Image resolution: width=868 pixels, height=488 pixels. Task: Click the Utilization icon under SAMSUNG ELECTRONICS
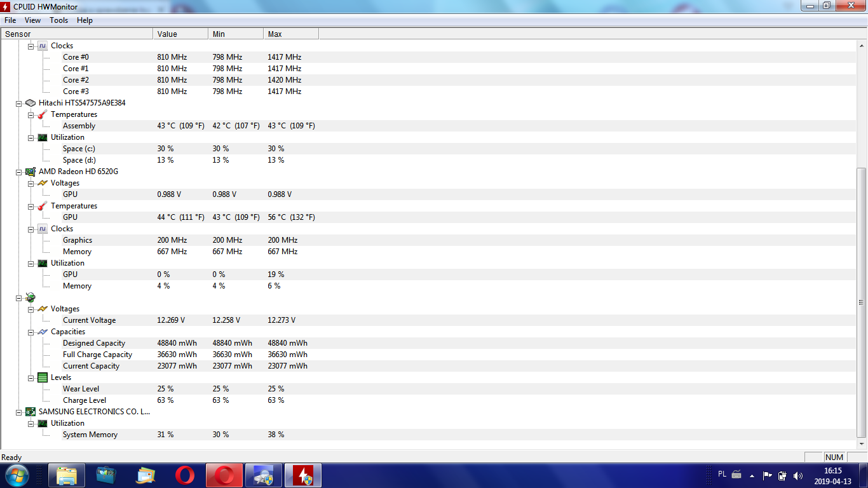43,423
